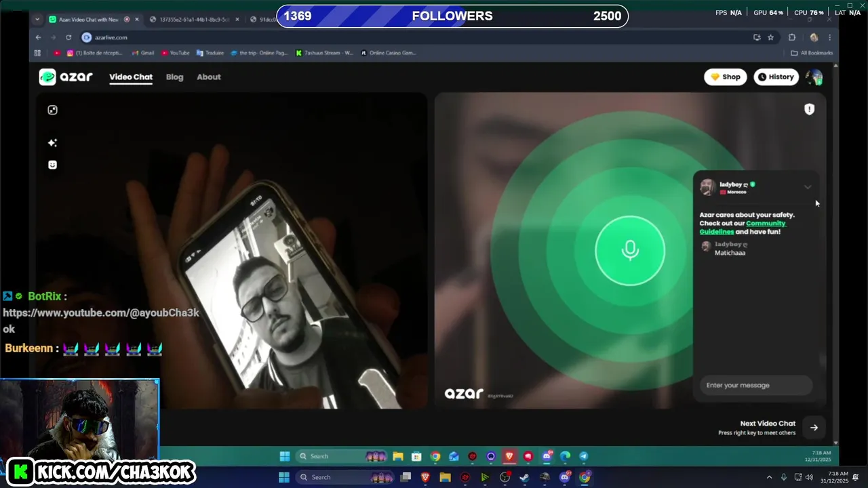The height and width of the screenshot is (488, 868).
Task: Open the Azar Shop
Action: [726, 77]
